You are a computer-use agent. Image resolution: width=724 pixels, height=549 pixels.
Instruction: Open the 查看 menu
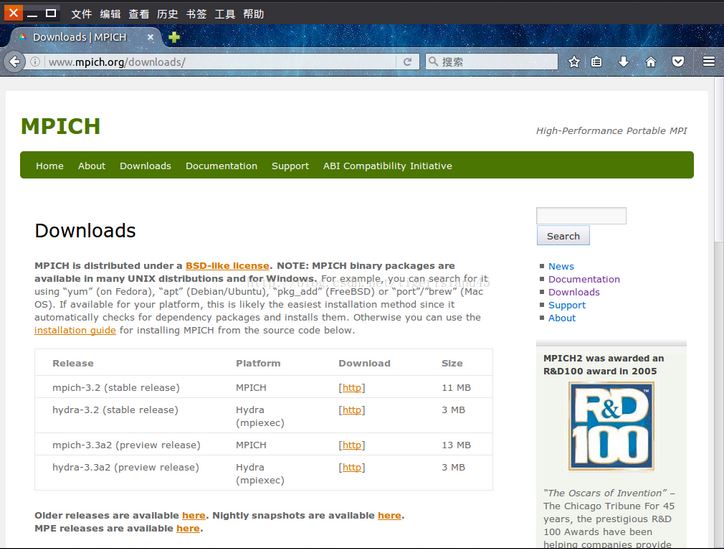[x=139, y=14]
